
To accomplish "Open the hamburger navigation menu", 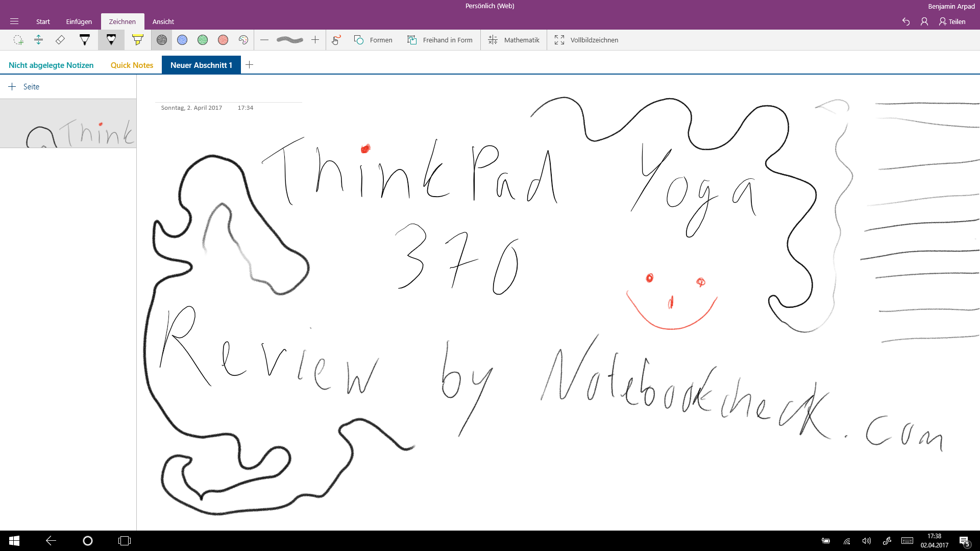I will pyautogui.click(x=14, y=21).
